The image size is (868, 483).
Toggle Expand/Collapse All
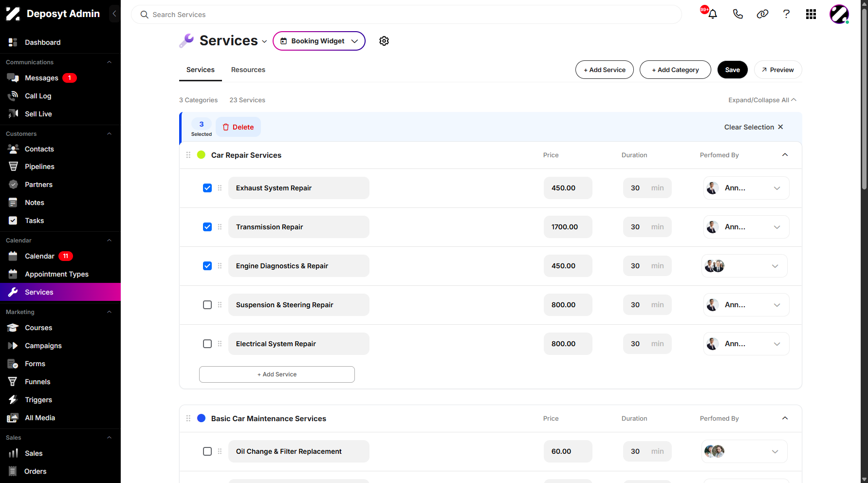(762, 100)
